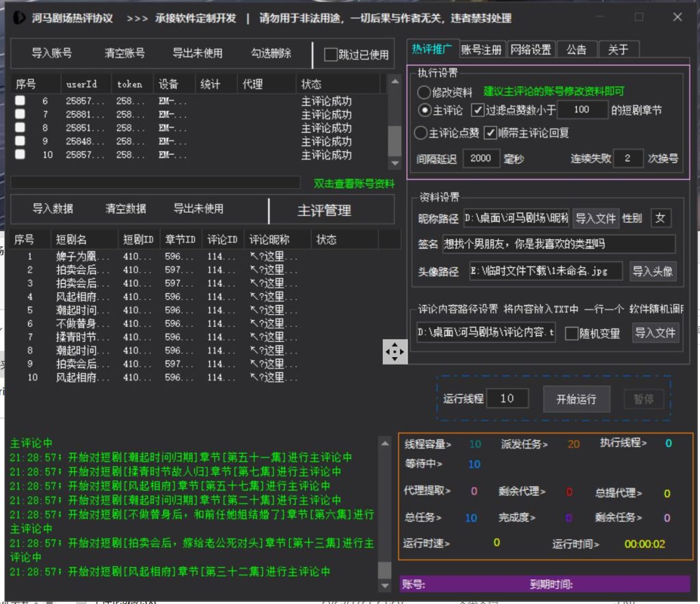
Task: Check the row checkbox for account 序号 6
Action: [20, 101]
